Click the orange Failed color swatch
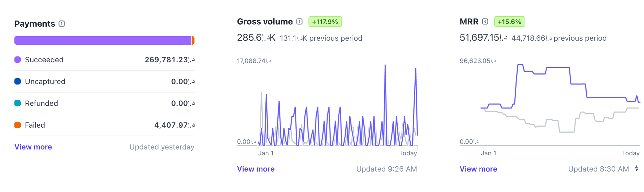Screen dimensions: 644x192 click(18, 125)
